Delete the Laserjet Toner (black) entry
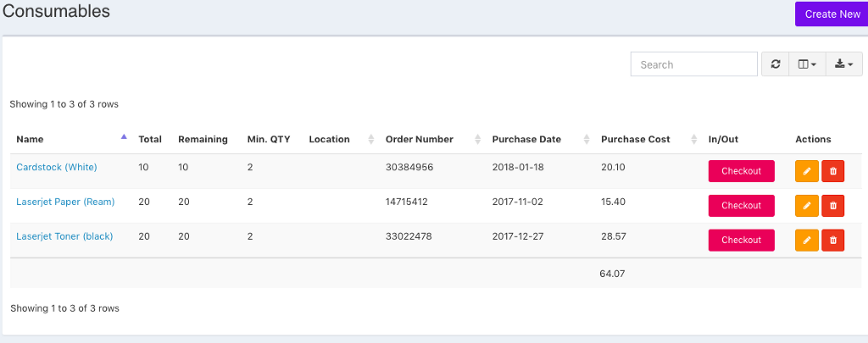The height and width of the screenshot is (343, 868). coord(833,241)
